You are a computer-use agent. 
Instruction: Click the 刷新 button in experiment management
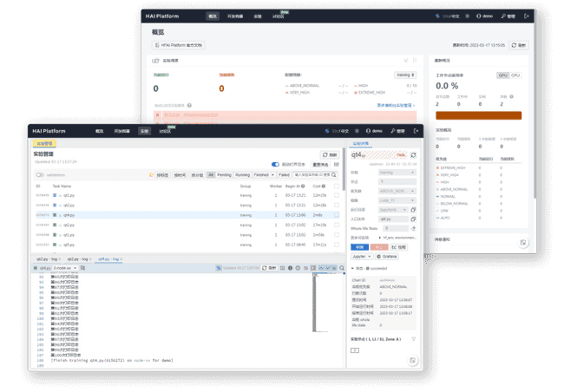(330, 154)
